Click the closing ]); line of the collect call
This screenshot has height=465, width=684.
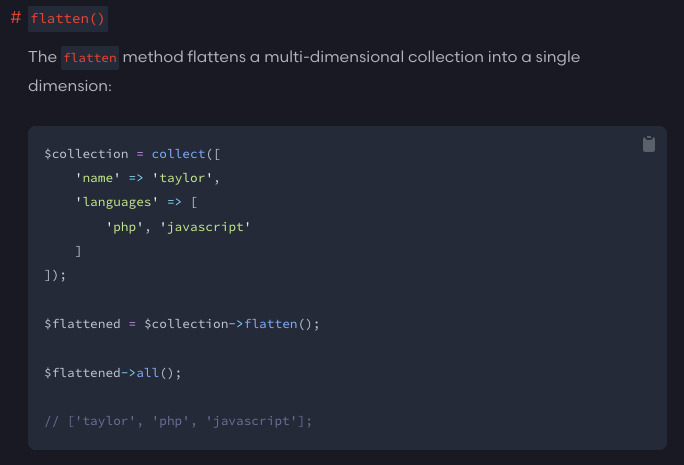[x=55, y=275]
